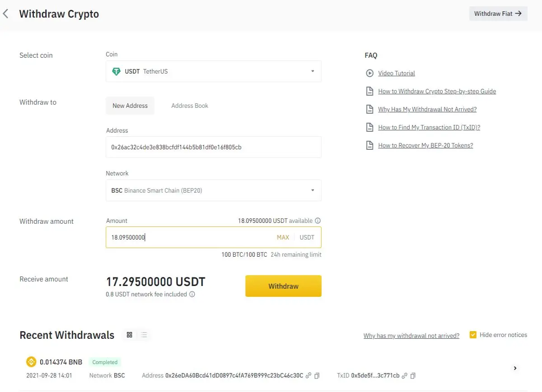Open address link icon for BNB withdrawal

(x=308, y=376)
